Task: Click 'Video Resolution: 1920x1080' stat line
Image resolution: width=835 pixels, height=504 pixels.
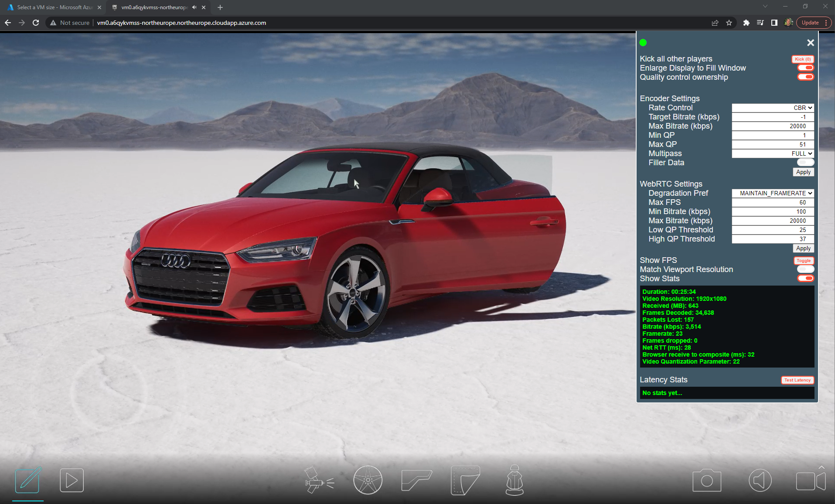Action: point(684,299)
